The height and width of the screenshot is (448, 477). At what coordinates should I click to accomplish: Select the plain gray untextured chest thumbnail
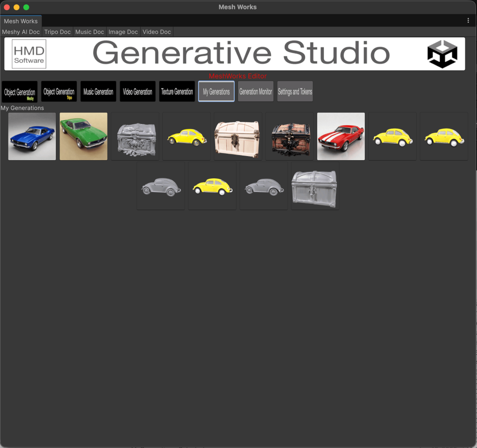[x=315, y=186]
